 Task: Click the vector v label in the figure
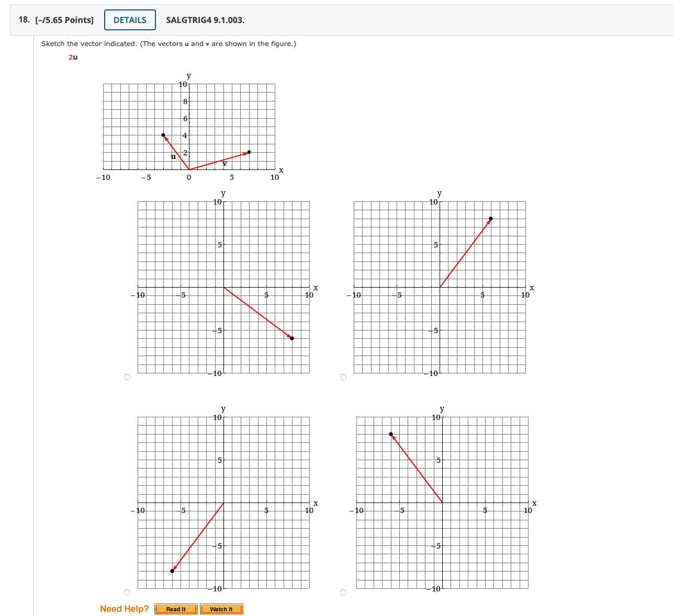click(x=225, y=162)
